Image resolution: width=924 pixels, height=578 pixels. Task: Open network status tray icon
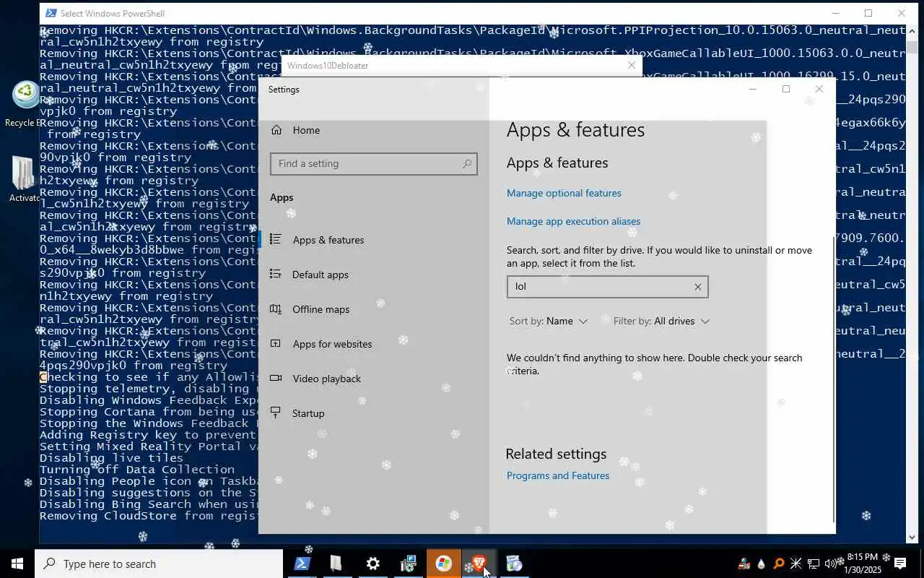814,564
